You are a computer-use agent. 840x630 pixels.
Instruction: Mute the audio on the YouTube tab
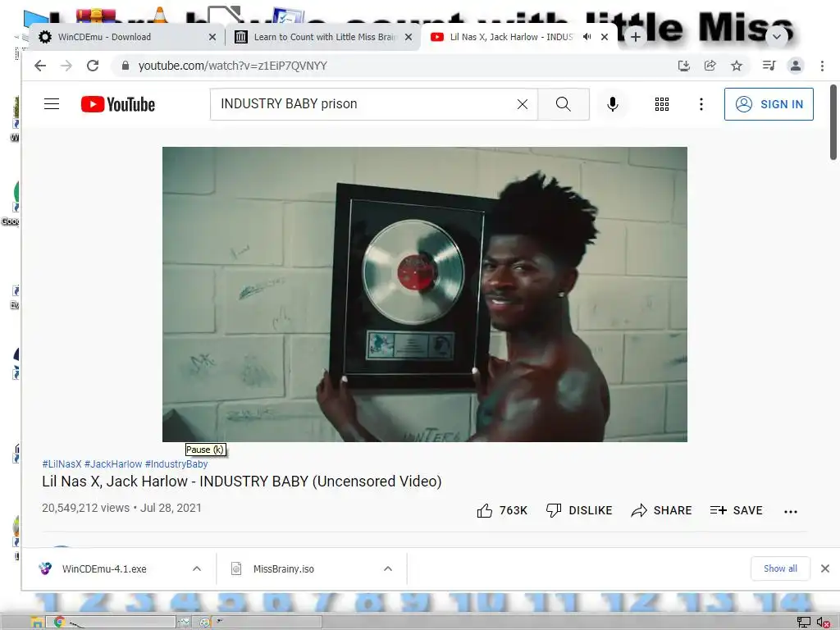(x=587, y=37)
